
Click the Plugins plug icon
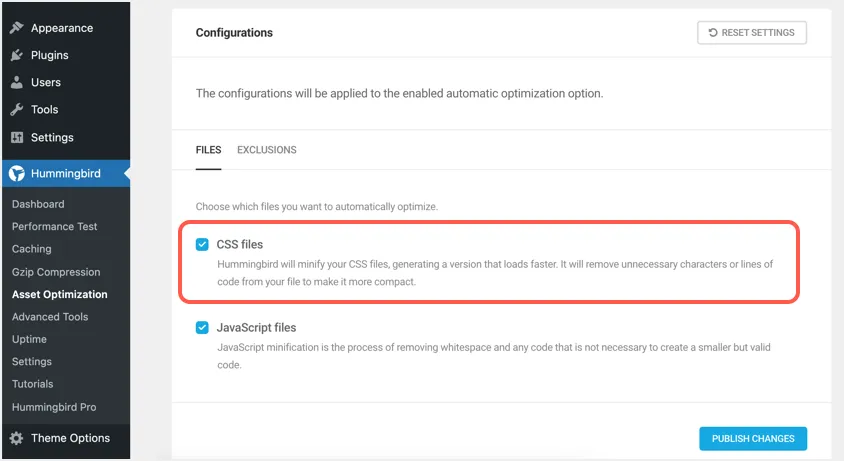pyautogui.click(x=17, y=55)
